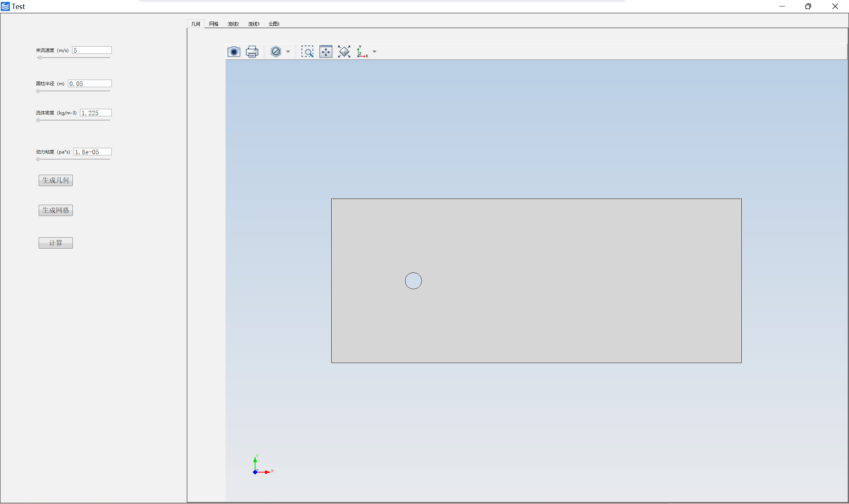
Task: Click the 动力粘度 input field
Action: click(92, 152)
